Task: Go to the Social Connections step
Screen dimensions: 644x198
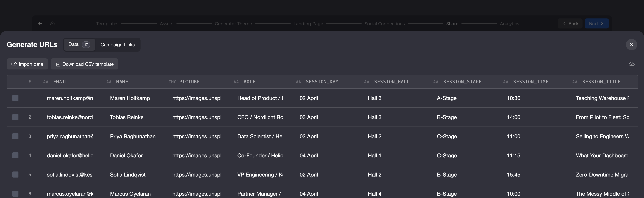Action: [x=385, y=24]
